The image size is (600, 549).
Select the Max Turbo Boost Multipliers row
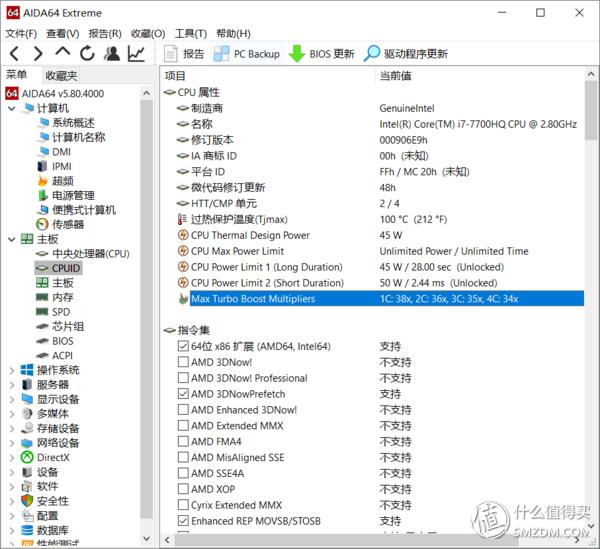[x=387, y=298]
